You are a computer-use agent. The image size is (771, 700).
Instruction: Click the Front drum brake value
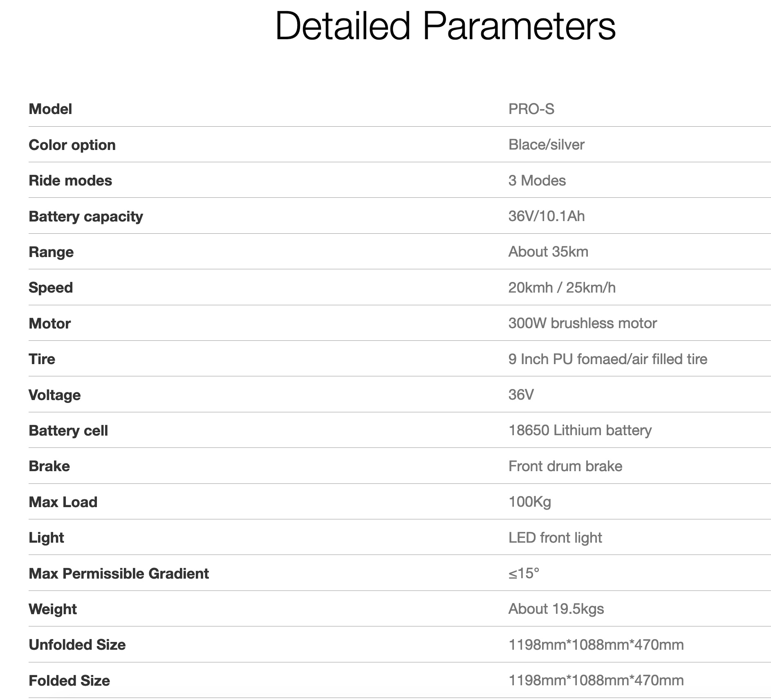565,466
